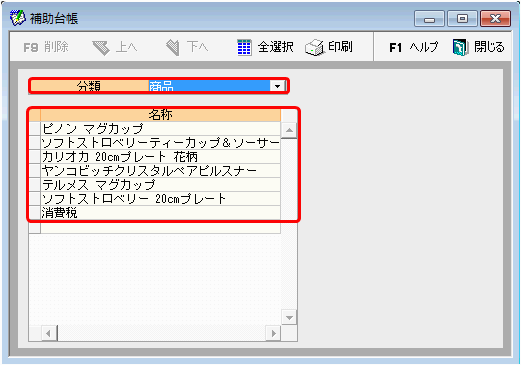Select the 消費税 row
This screenshot has height=365, width=521.
(x=161, y=213)
